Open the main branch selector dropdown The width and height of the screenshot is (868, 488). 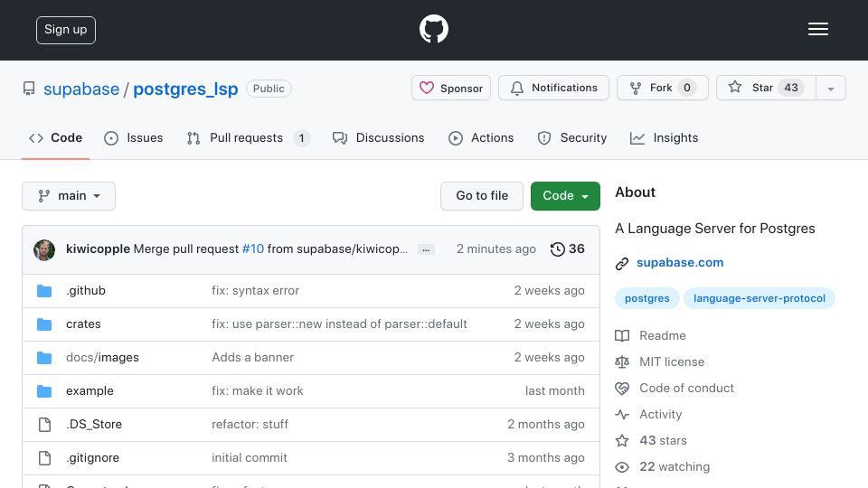69,196
